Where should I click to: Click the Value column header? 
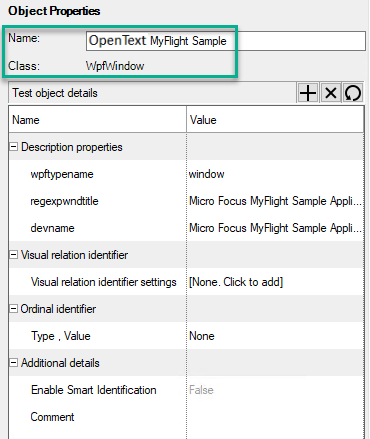pos(275,120)
